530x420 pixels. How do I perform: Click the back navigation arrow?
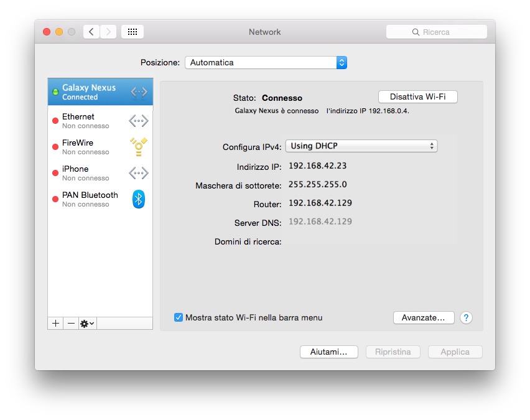(x=91, y=31)
